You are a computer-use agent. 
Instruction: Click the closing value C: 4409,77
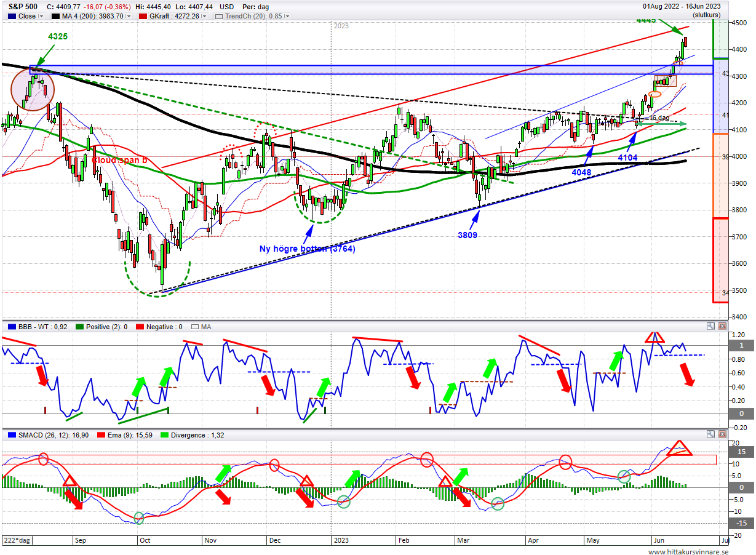pos(64,6)
